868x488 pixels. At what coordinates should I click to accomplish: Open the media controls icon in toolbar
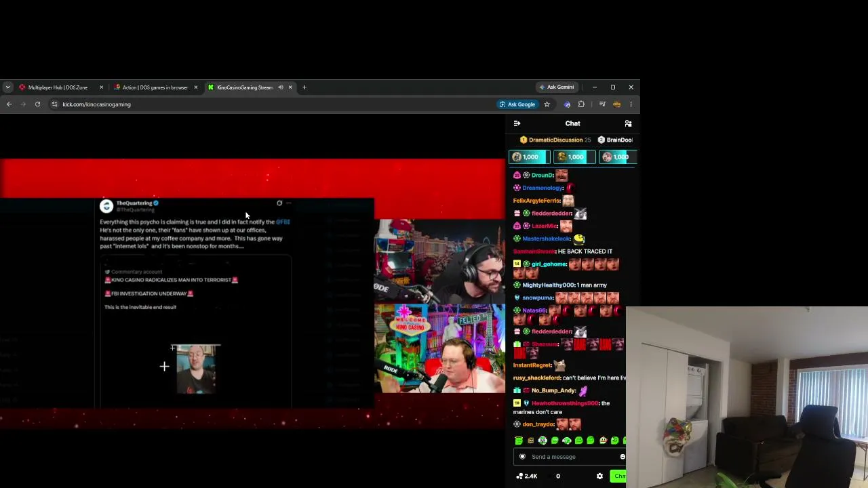(602, 104)
